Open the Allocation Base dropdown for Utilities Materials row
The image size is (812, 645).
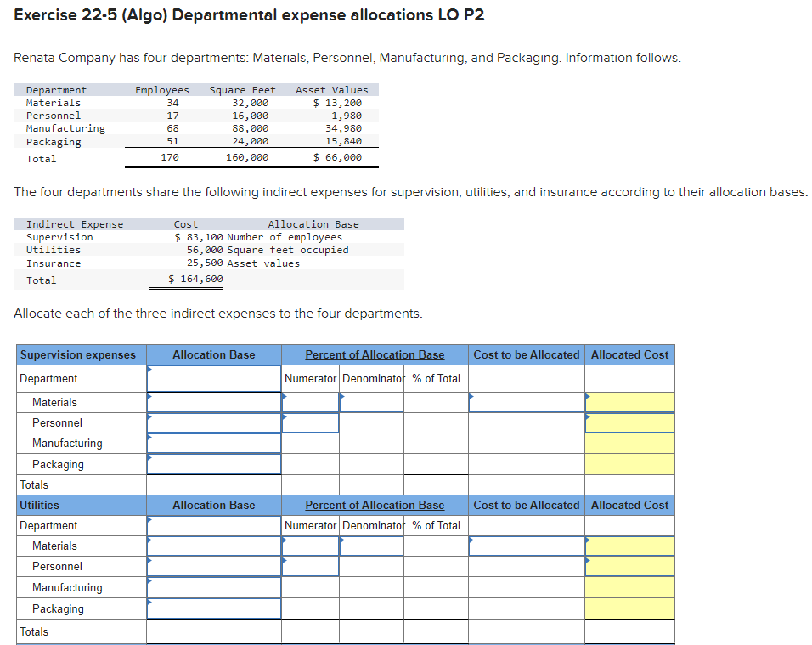(212, 546)
